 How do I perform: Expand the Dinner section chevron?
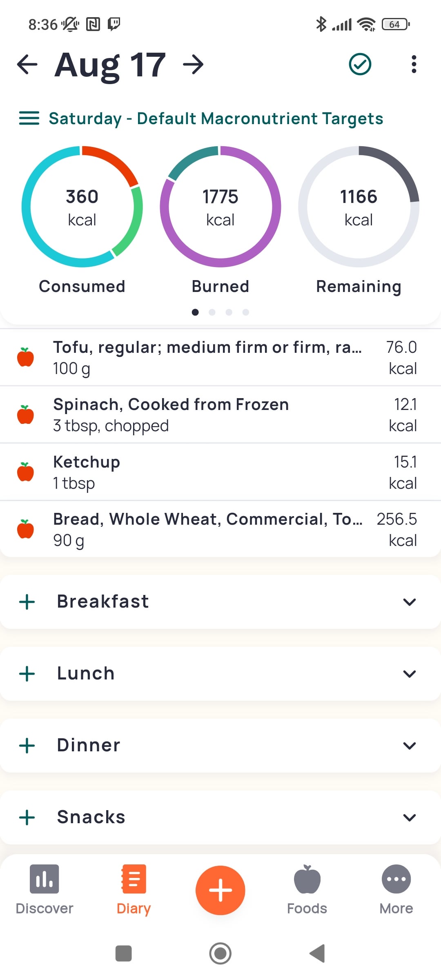(409, 746)
